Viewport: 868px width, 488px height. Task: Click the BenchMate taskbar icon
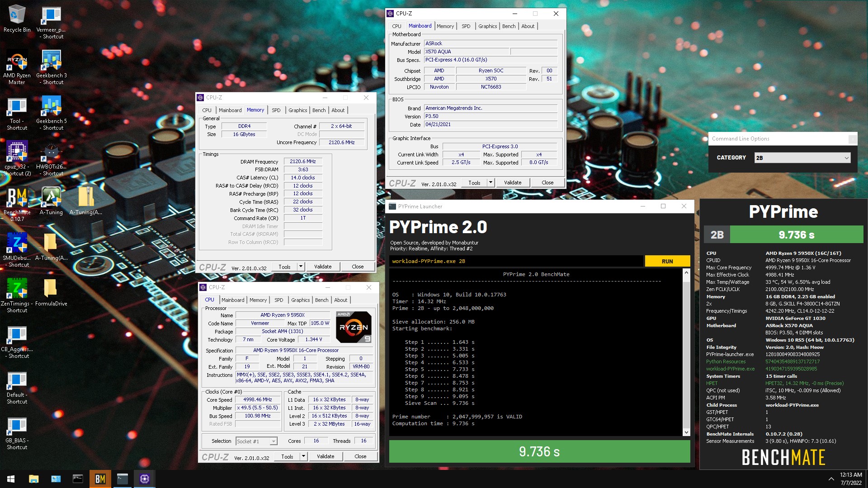pos(100,479)
